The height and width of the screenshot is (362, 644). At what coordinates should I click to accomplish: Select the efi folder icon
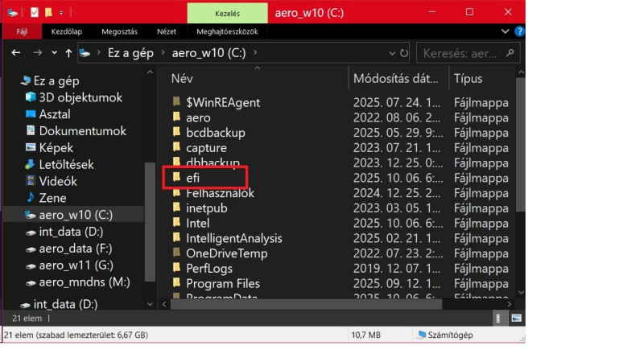[176, 177]
